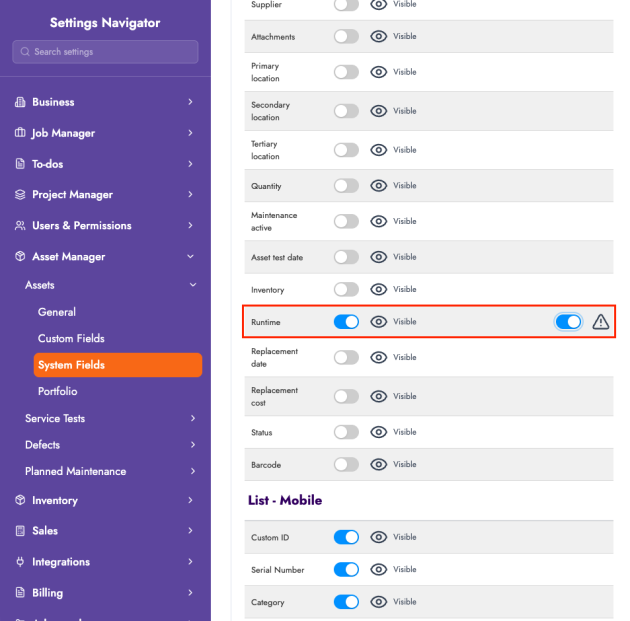Viewport: 630px width, 621px height.
Task: Click the Business briefcase icon in sidebar
Action: coord(21,102)
